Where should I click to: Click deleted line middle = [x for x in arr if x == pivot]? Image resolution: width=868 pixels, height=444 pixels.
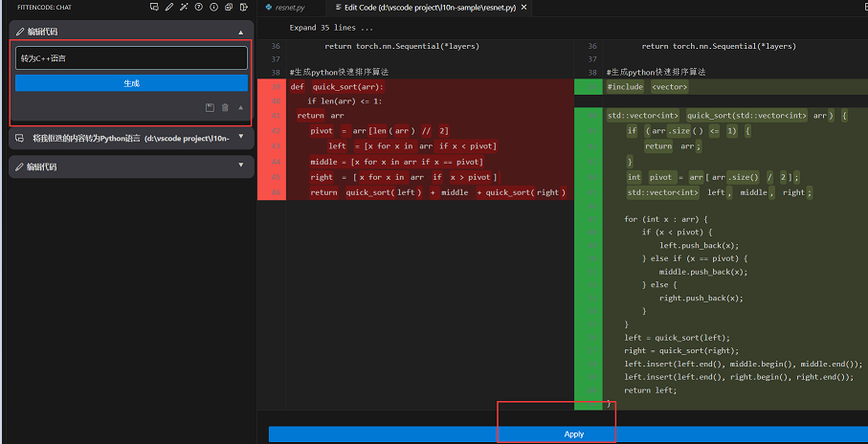pyautogui.click(x=397, y=162)
